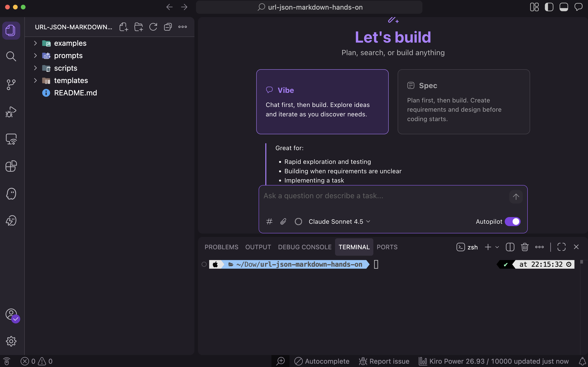Toggle the Autopilot switch off
Viewport: 588px width, 367px height.
point(512,221)
